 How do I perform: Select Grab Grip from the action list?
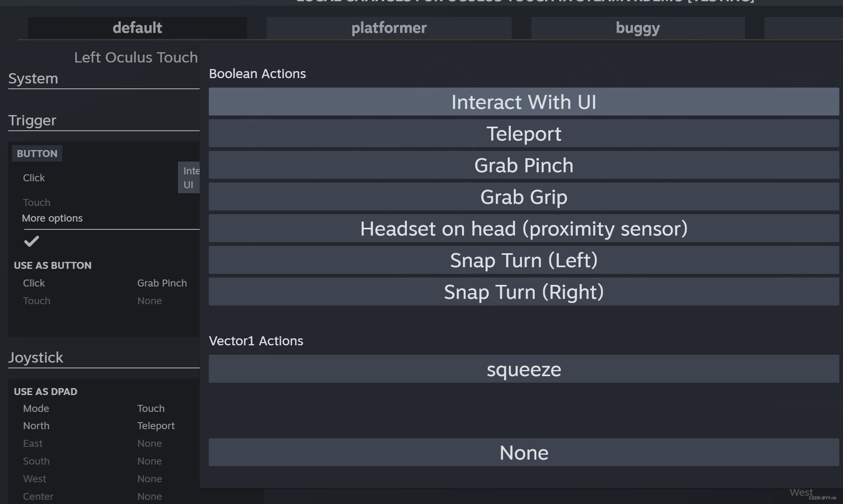pos(523,197)
